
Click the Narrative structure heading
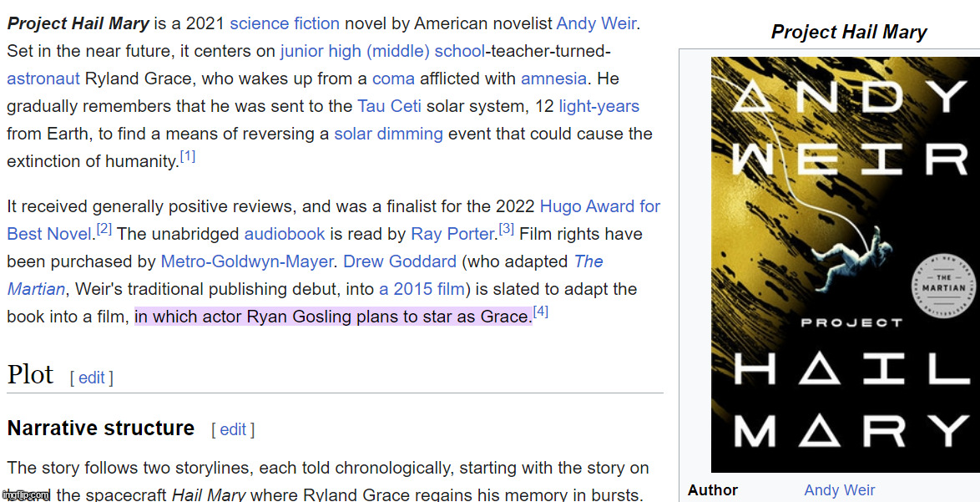[x=101, y=428]
